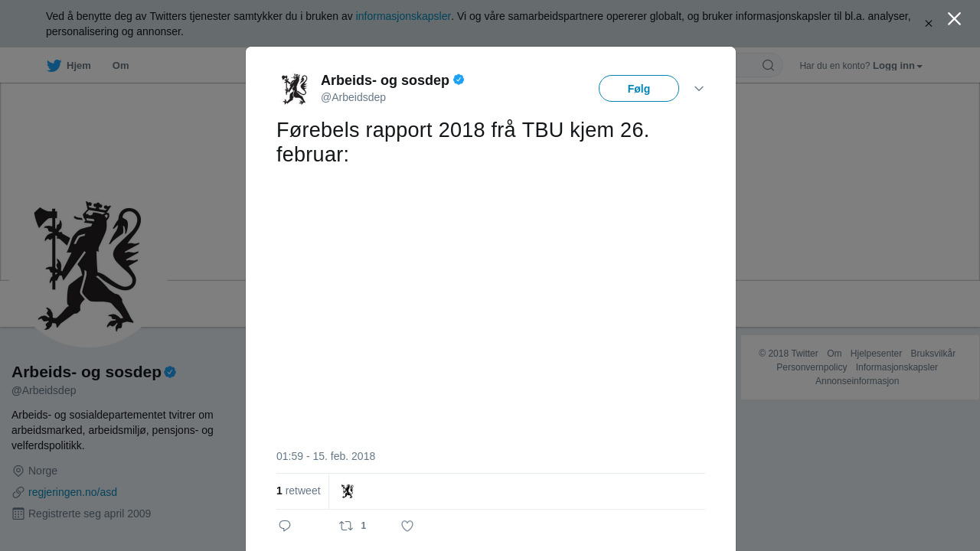Viewport: 980px width, 551px height.
Task: Dismiss the cookie notice small X
Action: [x=928, y=24]
